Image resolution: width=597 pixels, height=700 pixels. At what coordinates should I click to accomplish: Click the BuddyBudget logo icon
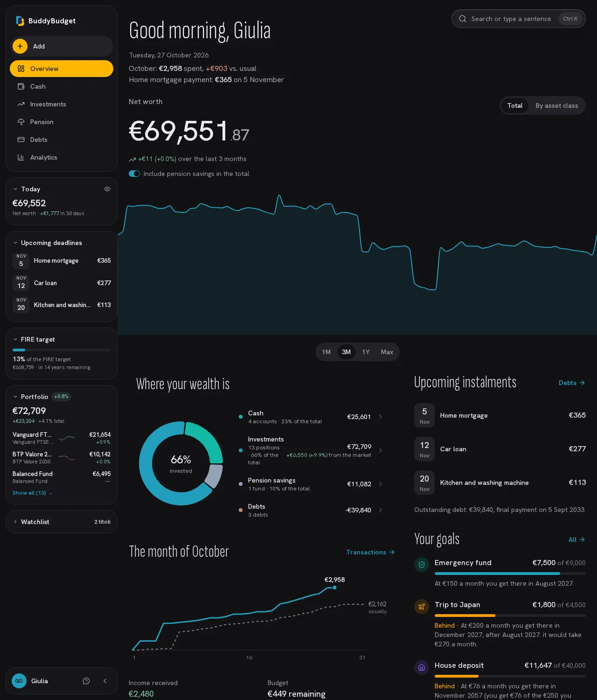(x=20, y=21)
